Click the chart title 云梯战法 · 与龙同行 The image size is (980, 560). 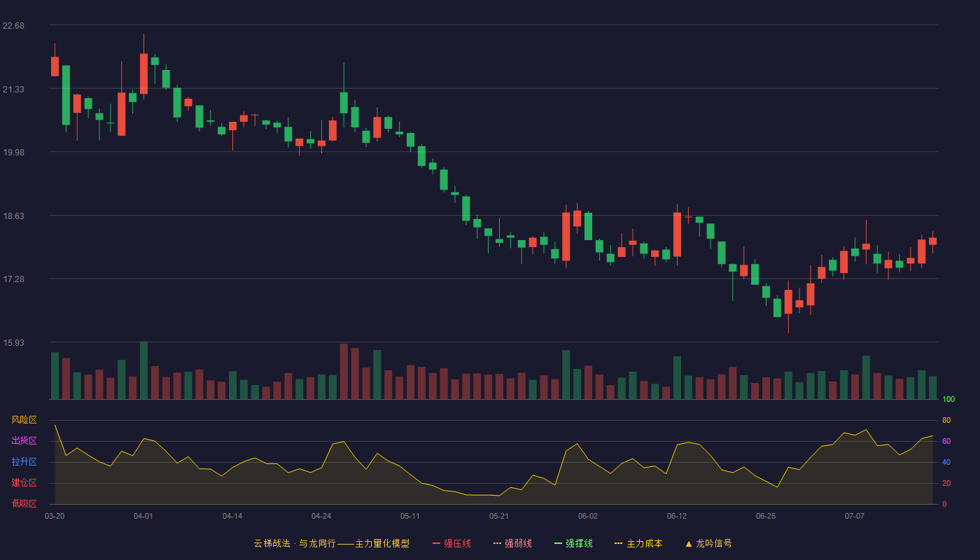tap(295, 543)
